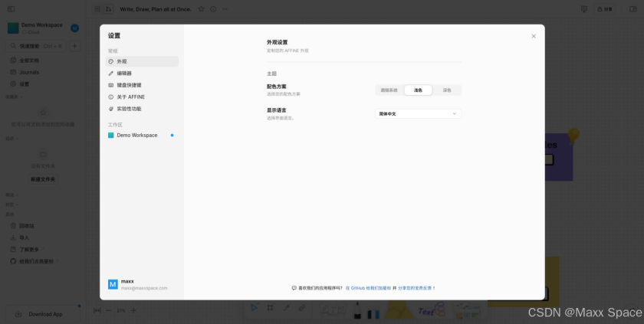The width and height of the screenshot is (644, 324).
Task: Select 深色 dark color scheme
Action: tap(447, 90)
